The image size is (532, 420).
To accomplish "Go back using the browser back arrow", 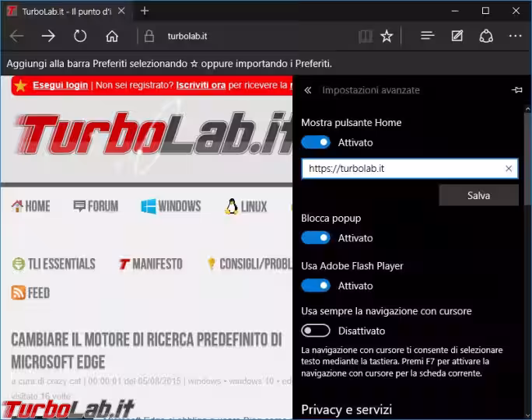I will point(16,36).
